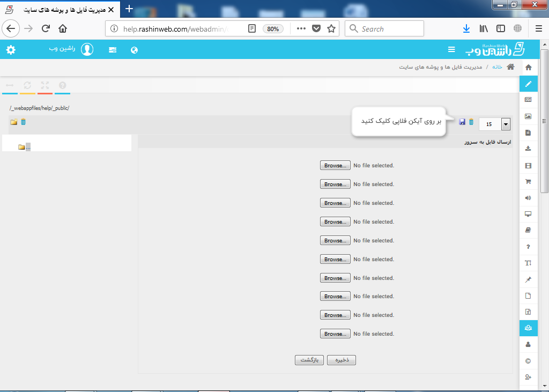The image size is (549, 392).
Task: Click the width arrows toolbar icon
Action: [x=10, y=85]
